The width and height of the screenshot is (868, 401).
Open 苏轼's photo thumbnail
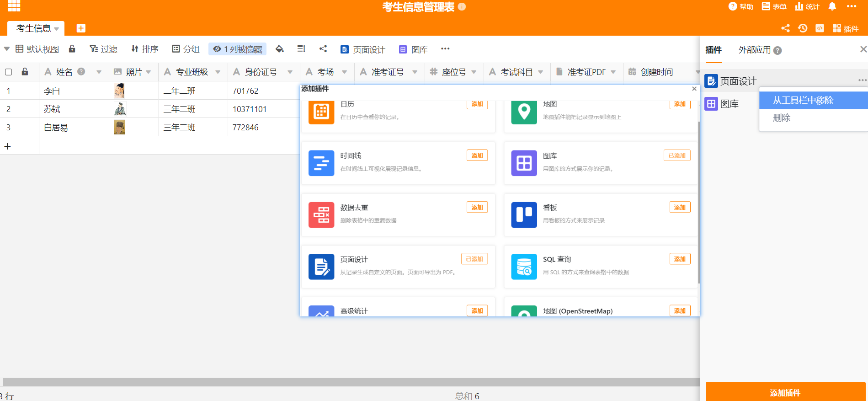coord(120,109)
